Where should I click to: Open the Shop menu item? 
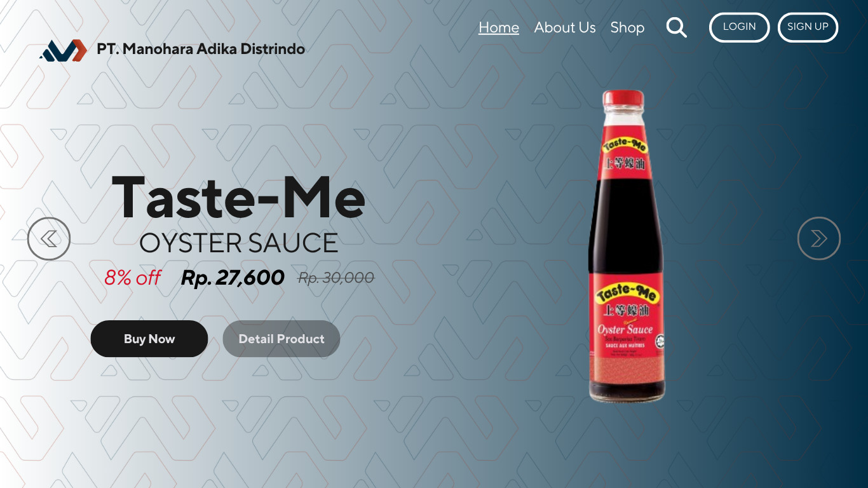click(627, 27)
